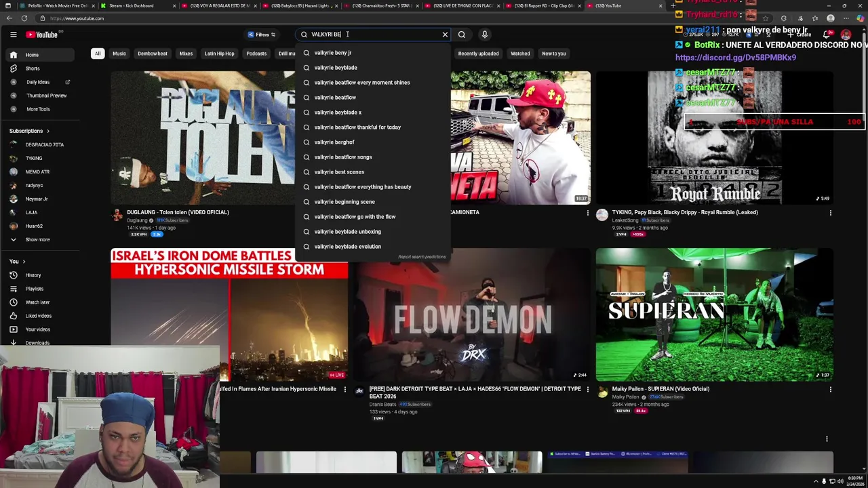Select the Watched filter chip
The width and height of the screenshot is (868, 488).
[520, 54]
